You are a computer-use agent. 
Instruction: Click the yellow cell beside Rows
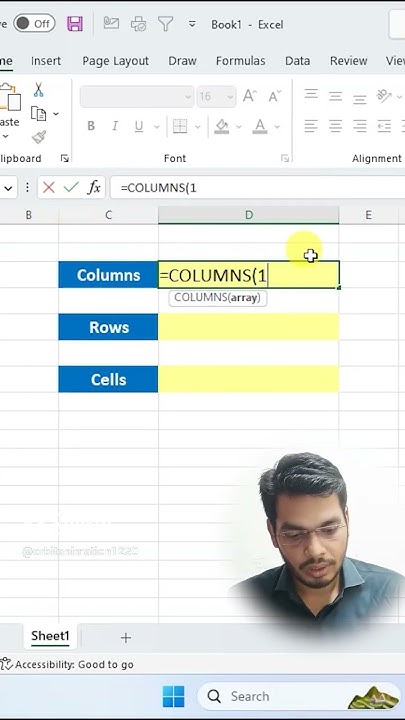[x=248, y=327]
